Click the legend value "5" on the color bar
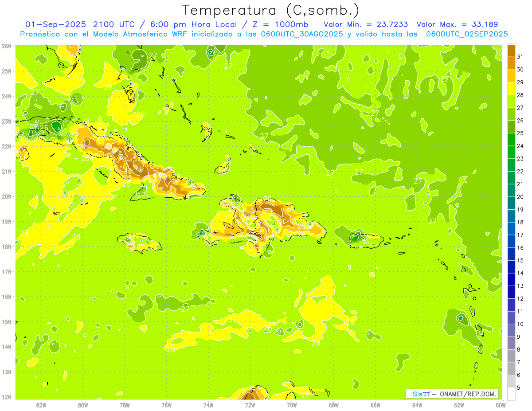Image resolution: width=532 pixels, height=411 pixels. [519, 388]
